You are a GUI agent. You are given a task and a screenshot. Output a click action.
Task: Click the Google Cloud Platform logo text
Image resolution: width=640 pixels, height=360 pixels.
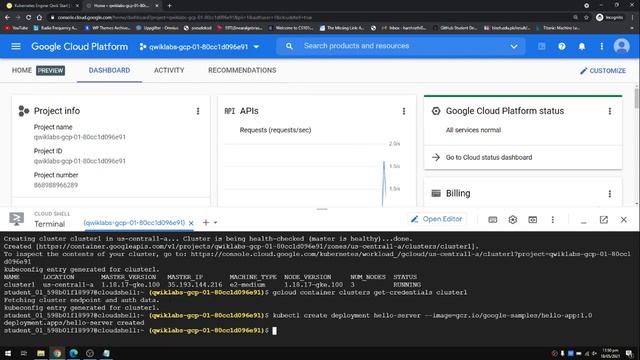(80, 47)
